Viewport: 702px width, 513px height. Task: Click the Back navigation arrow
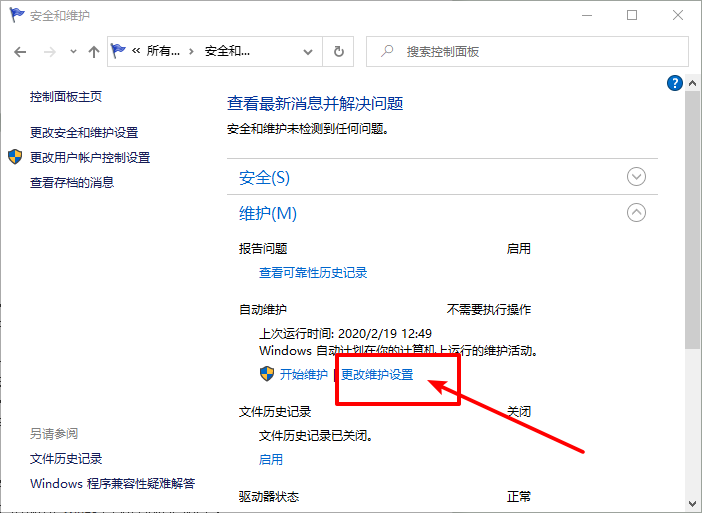(20, 52)
